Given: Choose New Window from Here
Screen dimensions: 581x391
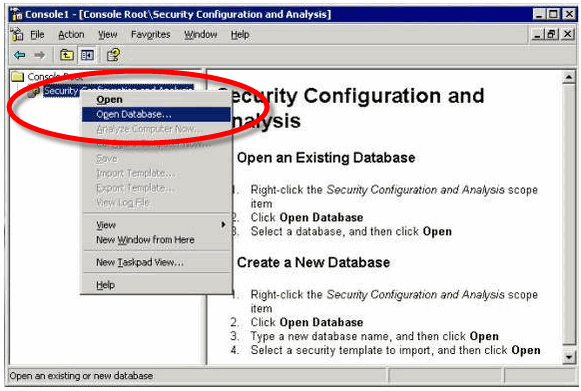Looking at the screenshot, I should coord(156,240).
